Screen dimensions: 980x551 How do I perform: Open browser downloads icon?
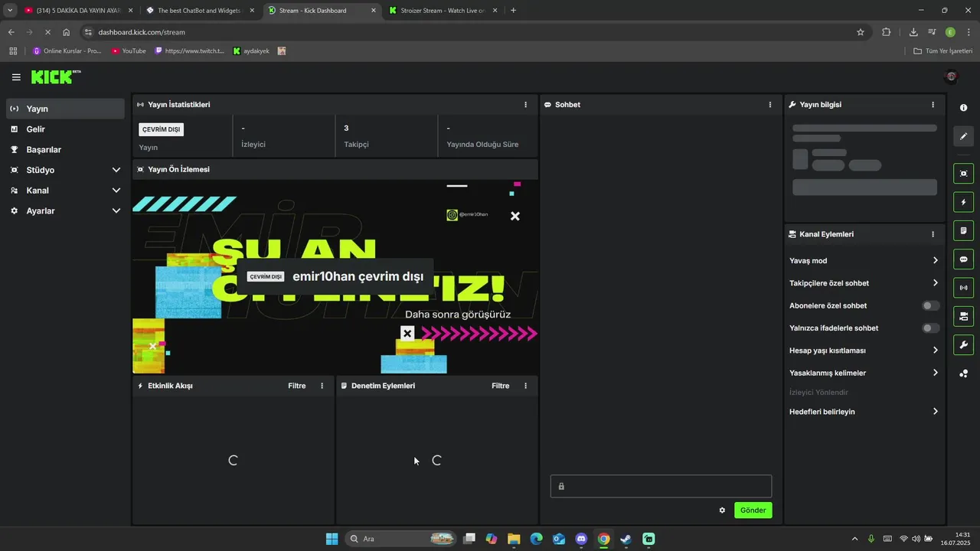[x=913, y=32]
